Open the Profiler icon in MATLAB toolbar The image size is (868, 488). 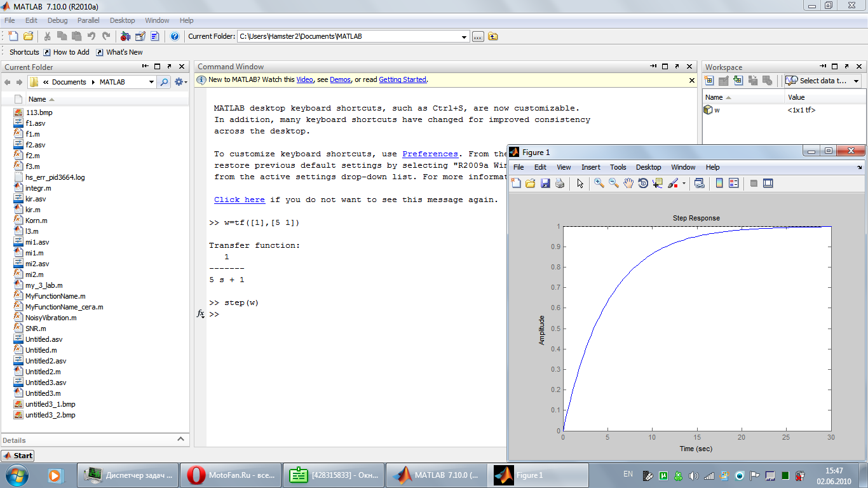tap(154, 36)
